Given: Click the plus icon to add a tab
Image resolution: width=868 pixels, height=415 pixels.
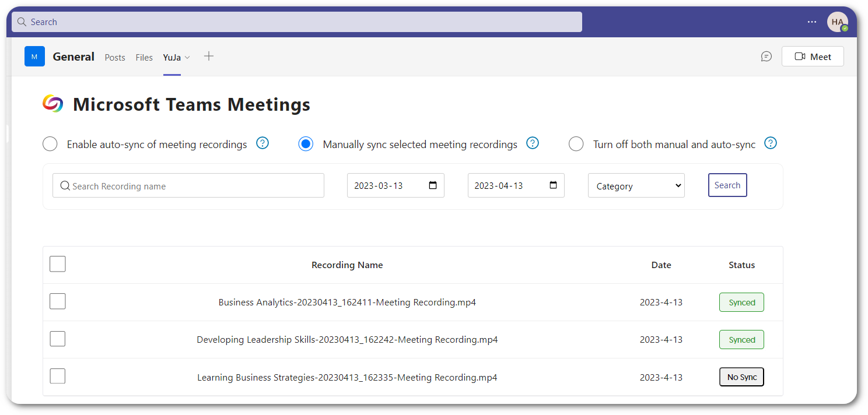Looking at the screenshot, I should click(x=209, y=57).
